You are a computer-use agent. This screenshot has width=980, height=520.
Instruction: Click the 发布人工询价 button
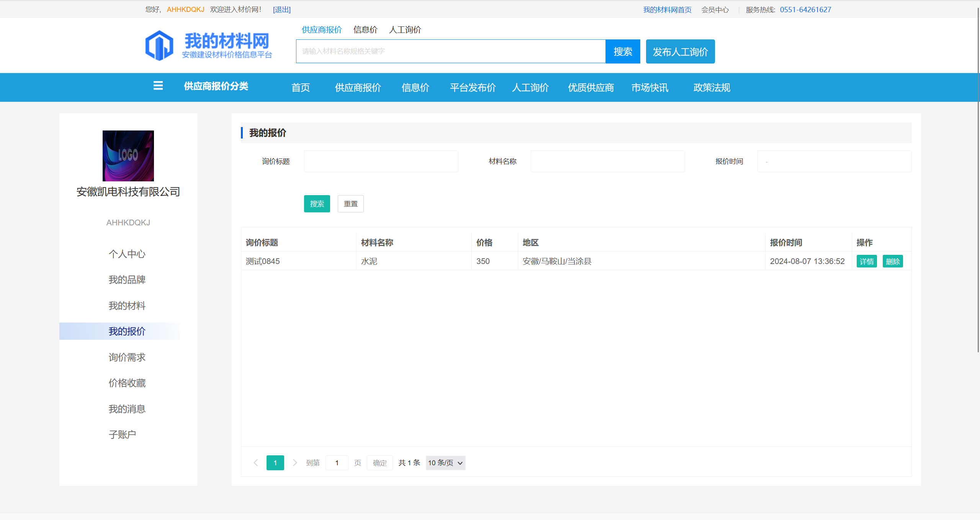pos(680,52)
